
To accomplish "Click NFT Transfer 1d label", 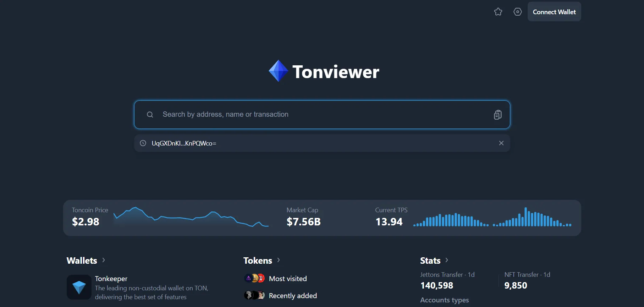I will (527, 275).
